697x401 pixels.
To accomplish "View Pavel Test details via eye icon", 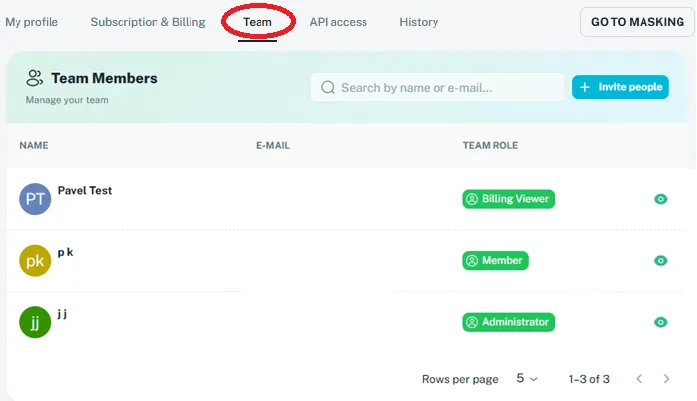I will pyautogui.click(x=661, y=199).
